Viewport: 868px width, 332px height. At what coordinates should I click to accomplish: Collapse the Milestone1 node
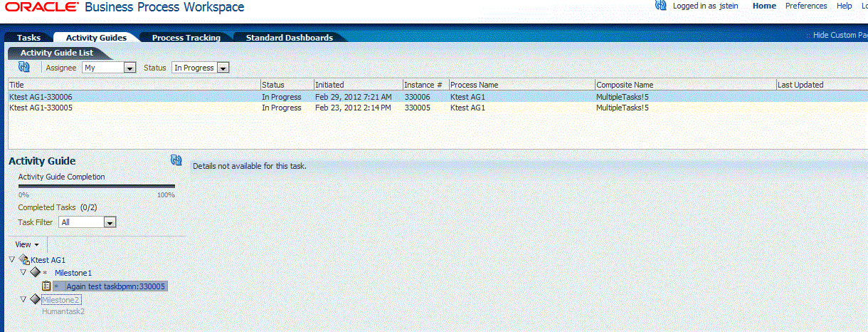pos(23,272)
